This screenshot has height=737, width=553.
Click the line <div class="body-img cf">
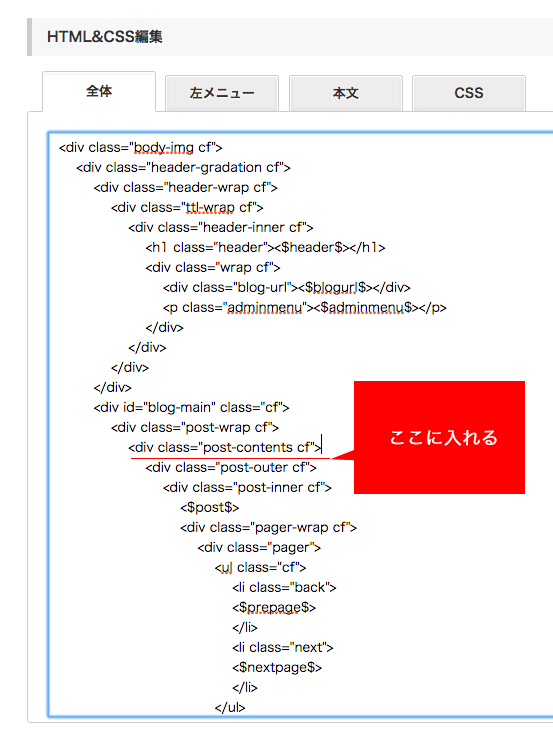point(140,148)
